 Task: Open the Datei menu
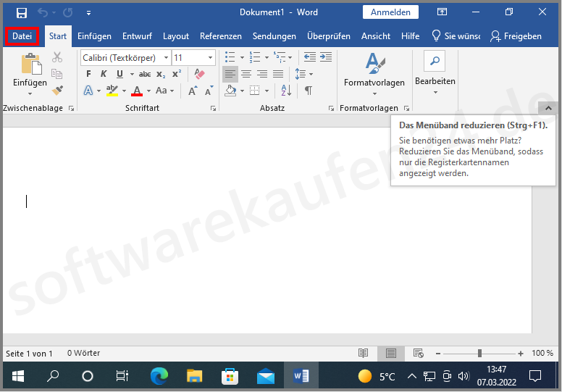[x=22, y=36]
